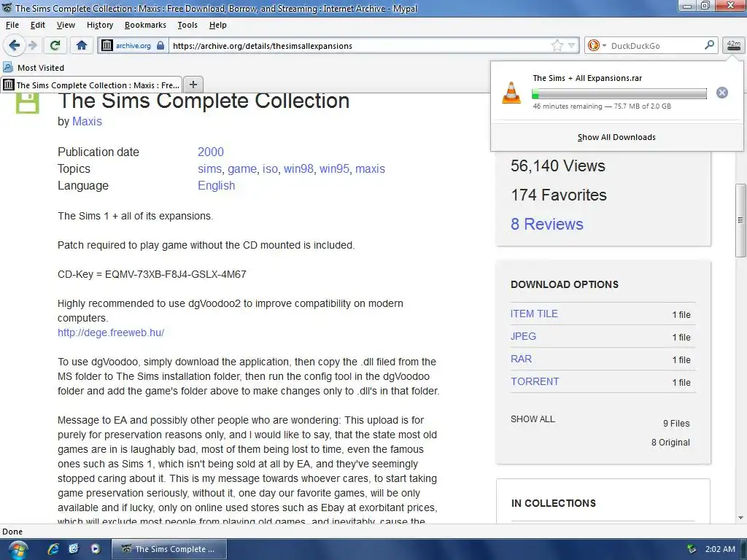Click the Sims Complete taskbar button

pos(169,549)
